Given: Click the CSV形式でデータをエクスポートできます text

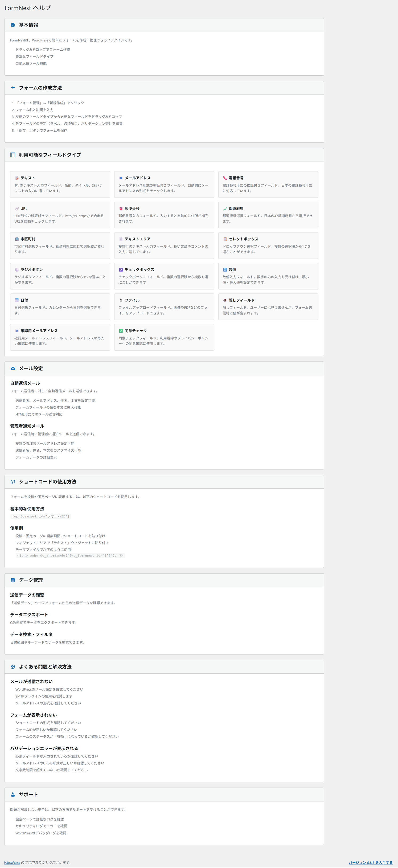Looking at the screenshot, I should 43,623.
